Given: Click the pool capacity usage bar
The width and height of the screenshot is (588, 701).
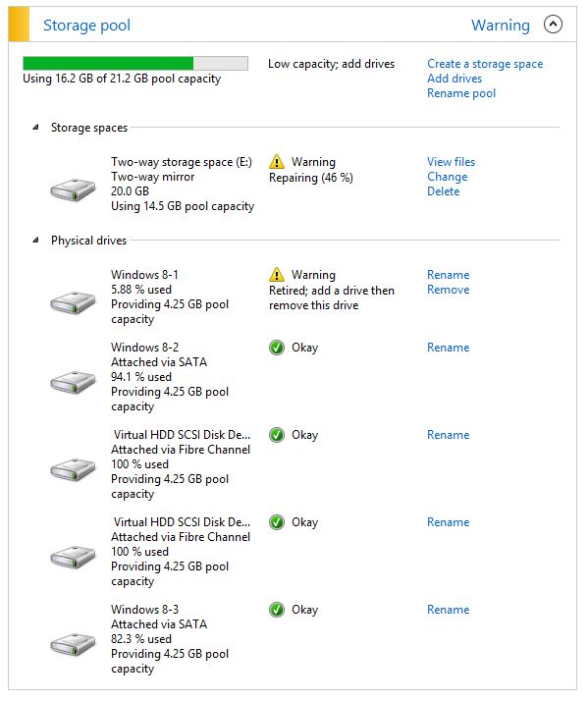Looking at the screenshot, I should click(x=135, y=63).
